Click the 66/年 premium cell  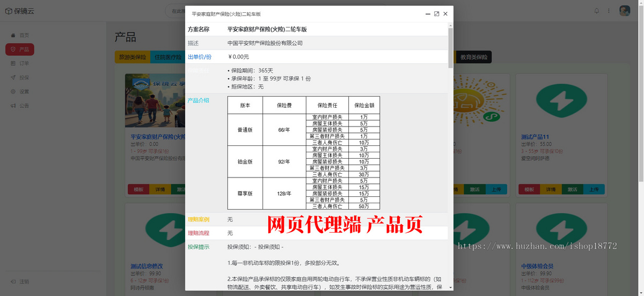pyautogui.click(x=284, y=129)
